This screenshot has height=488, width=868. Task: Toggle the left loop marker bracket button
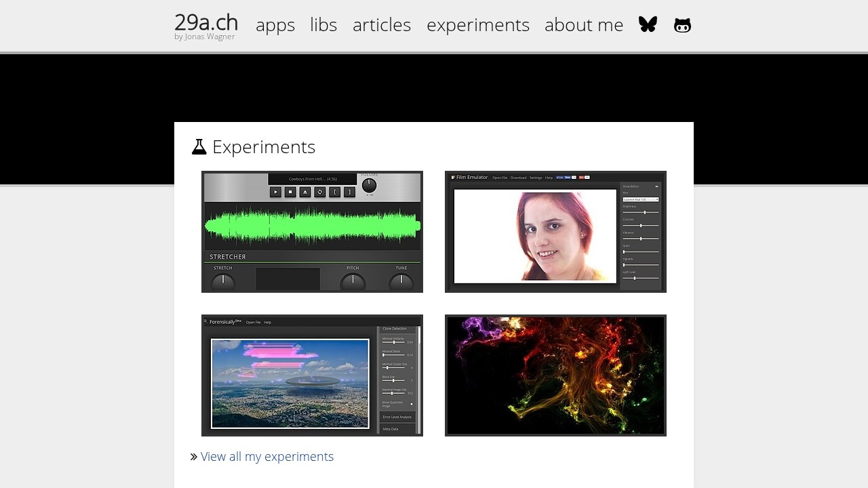pyautogui.click(x=334, y=192)
